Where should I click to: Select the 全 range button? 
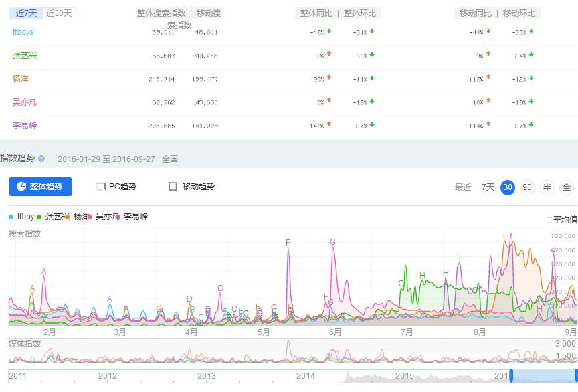567,187
